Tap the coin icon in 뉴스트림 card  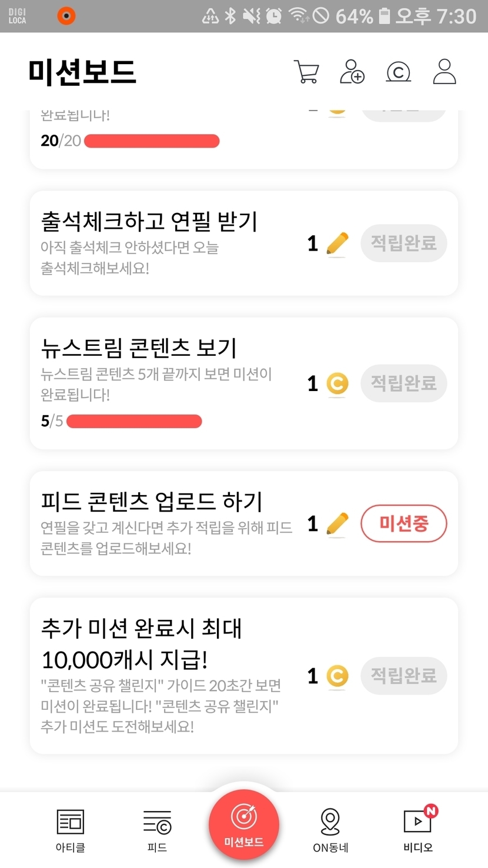coord(337,384)
